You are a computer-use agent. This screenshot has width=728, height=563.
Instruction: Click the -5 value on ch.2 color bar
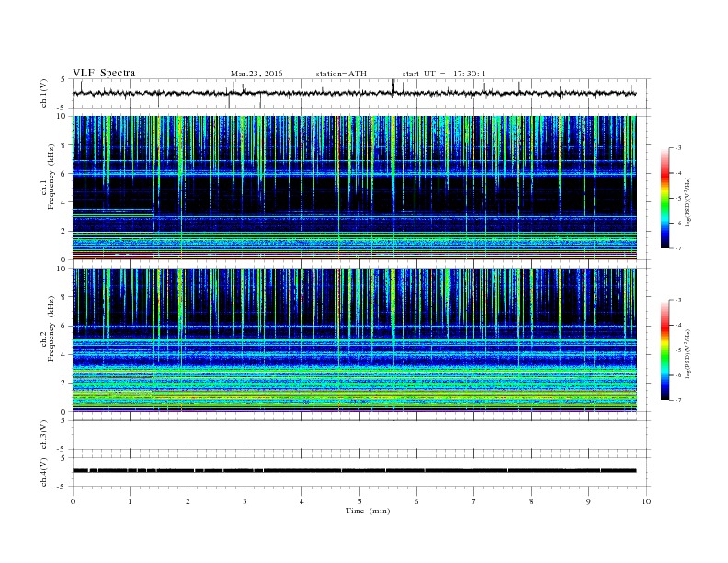pyautogui.click(x=677, y=350)
